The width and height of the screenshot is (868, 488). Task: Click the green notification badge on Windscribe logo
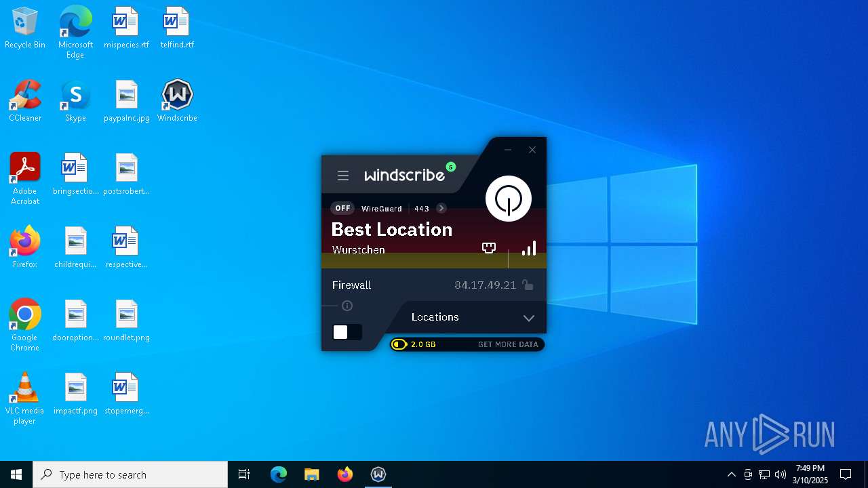(451, 167)
